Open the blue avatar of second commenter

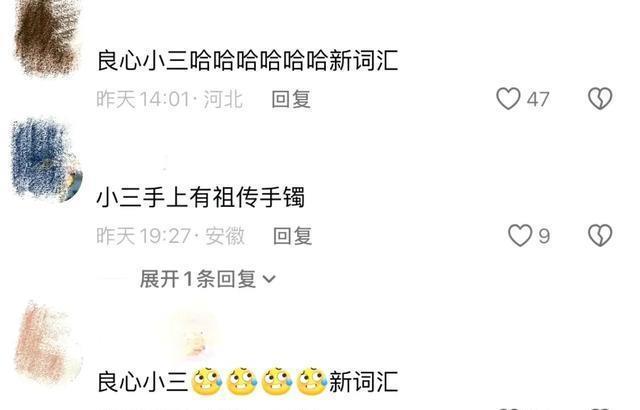coord(47,160)
